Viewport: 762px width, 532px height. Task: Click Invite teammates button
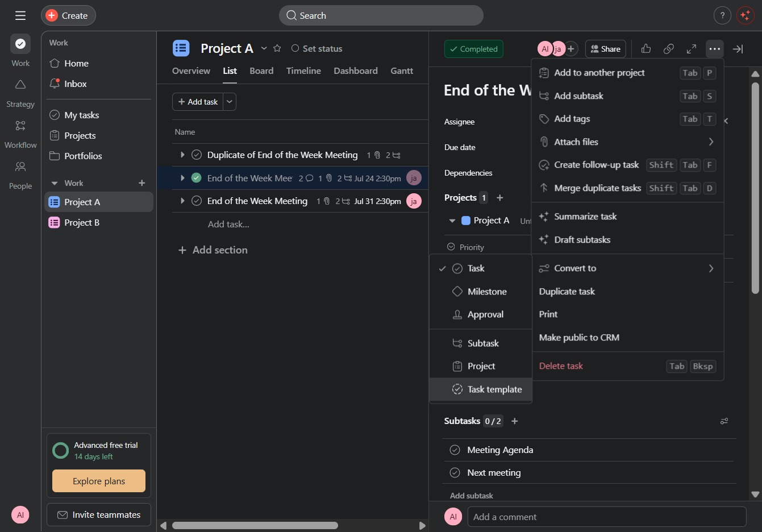[x=99, y=515]
